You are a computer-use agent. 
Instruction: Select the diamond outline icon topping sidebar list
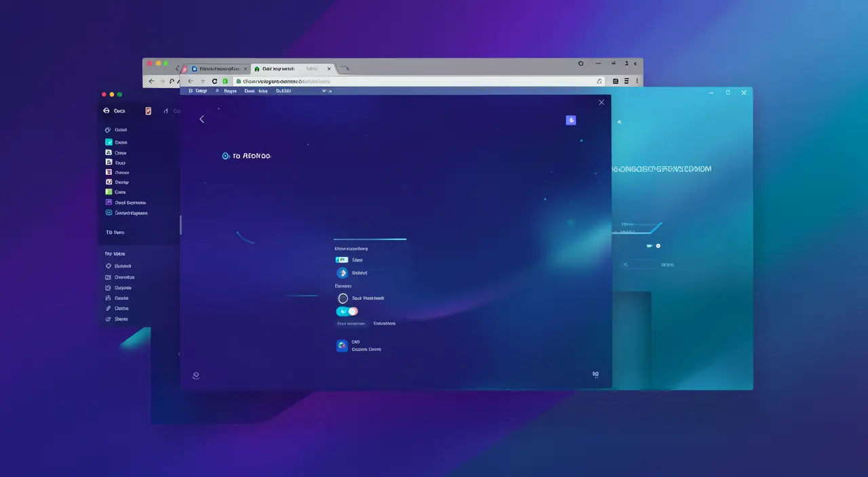pos(108,129)
